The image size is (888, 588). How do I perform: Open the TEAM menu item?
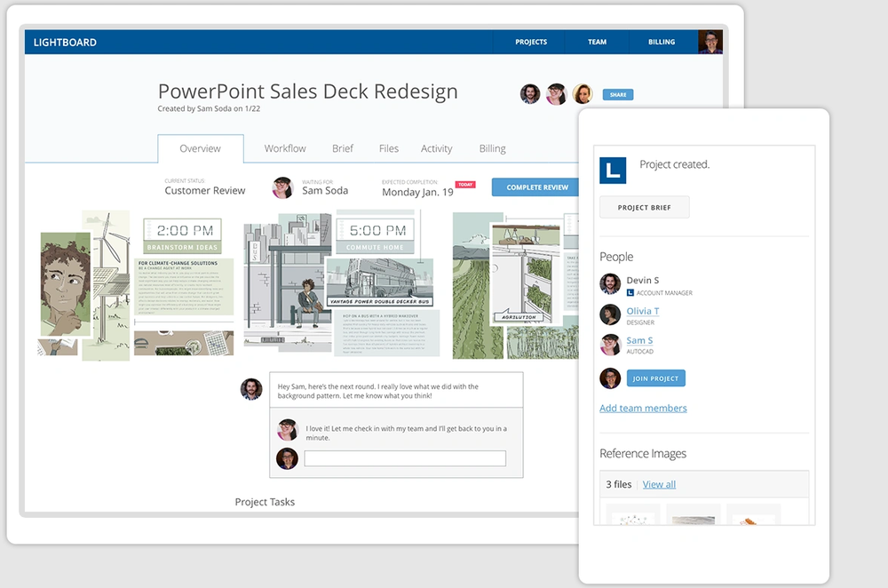pos(597,42)
